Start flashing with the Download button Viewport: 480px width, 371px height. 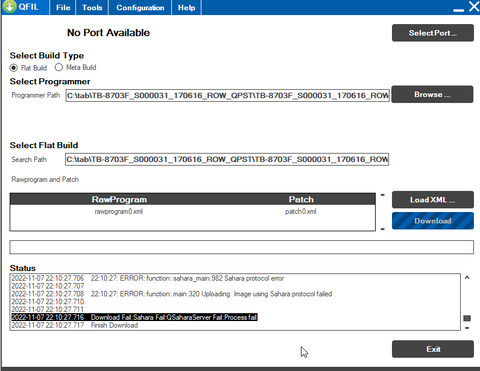tap(433, 221)
